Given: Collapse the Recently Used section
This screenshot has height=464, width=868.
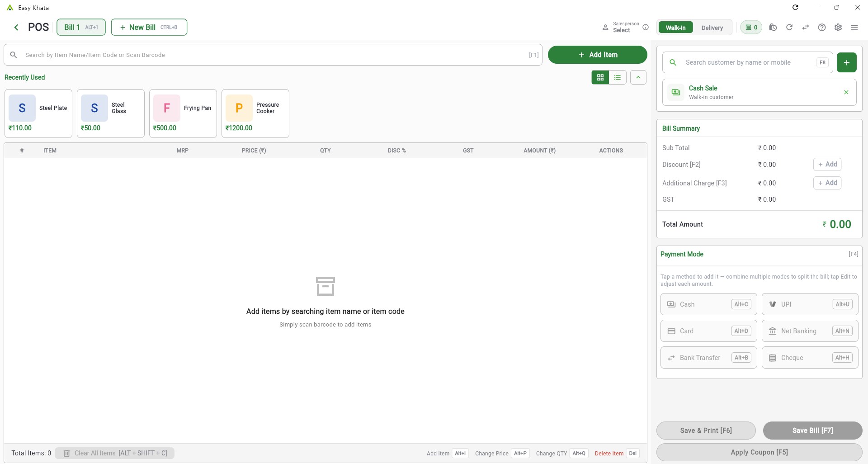Looking at the screenshot, I should click(638, 77).
